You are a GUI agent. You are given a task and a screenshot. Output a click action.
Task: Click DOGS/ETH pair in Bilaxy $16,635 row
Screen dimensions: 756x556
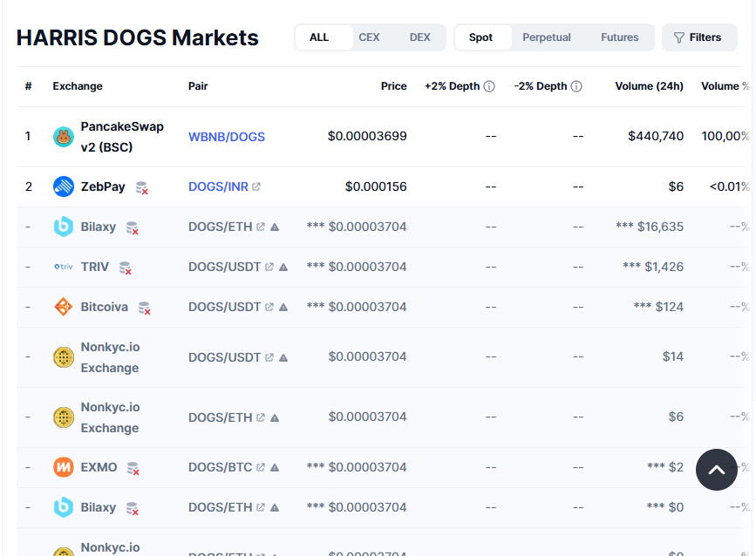220,227
